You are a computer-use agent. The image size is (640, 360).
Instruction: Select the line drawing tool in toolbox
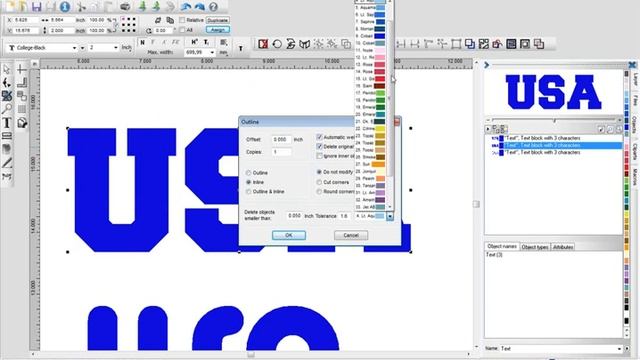coord(7,163)
